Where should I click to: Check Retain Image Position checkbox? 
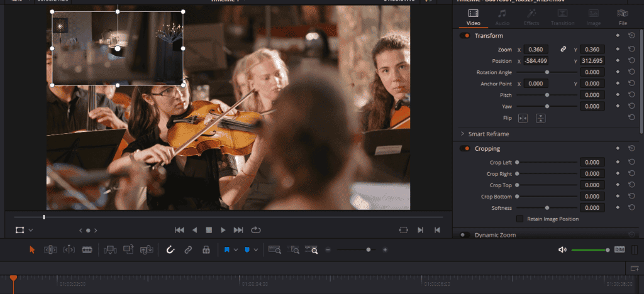[520, 219]
